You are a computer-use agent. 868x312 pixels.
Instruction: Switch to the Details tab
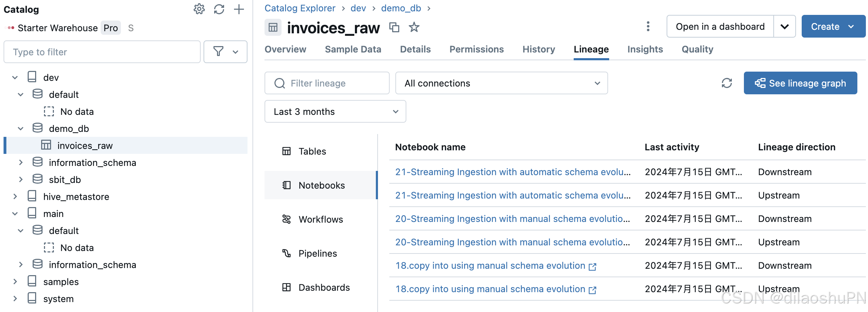416,49
